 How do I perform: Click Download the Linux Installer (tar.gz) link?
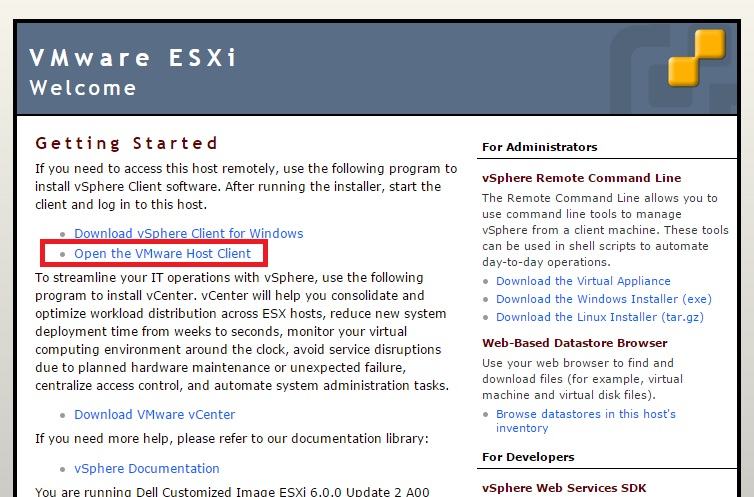(x=600, y=317)
